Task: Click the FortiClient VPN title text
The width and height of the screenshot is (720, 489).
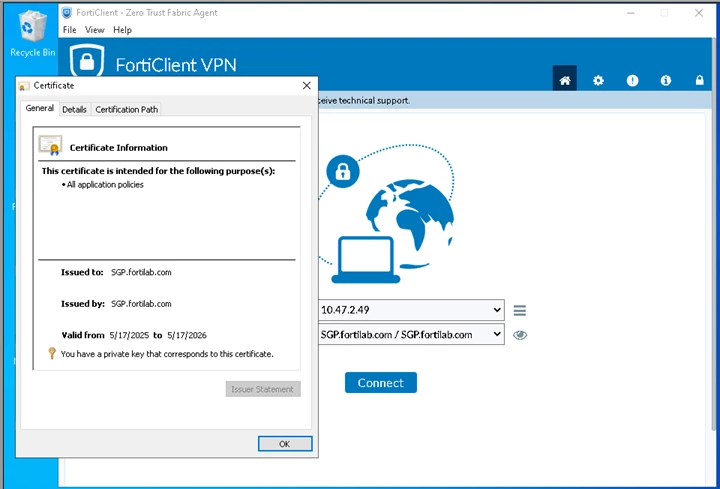Action: (x=176, y=65)
